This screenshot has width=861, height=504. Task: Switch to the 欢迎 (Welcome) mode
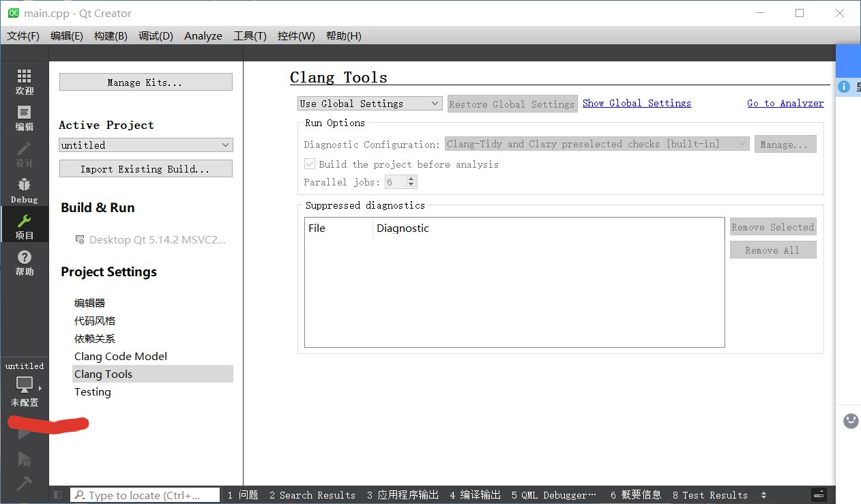25,82
